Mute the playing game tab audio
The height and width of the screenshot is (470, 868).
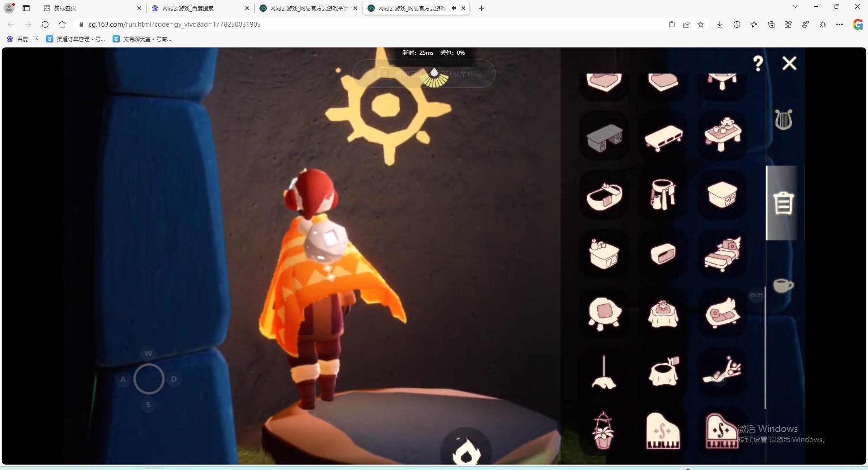pos(453,8)
